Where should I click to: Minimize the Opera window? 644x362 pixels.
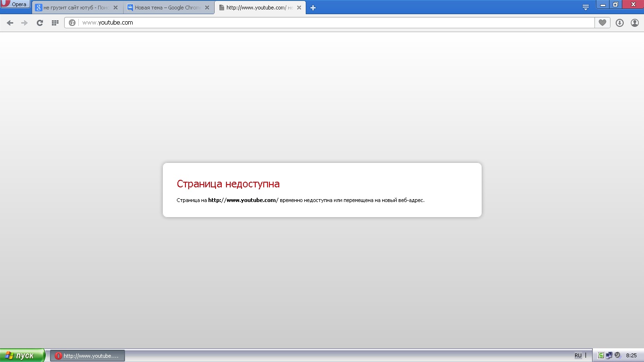pos(602,5)
